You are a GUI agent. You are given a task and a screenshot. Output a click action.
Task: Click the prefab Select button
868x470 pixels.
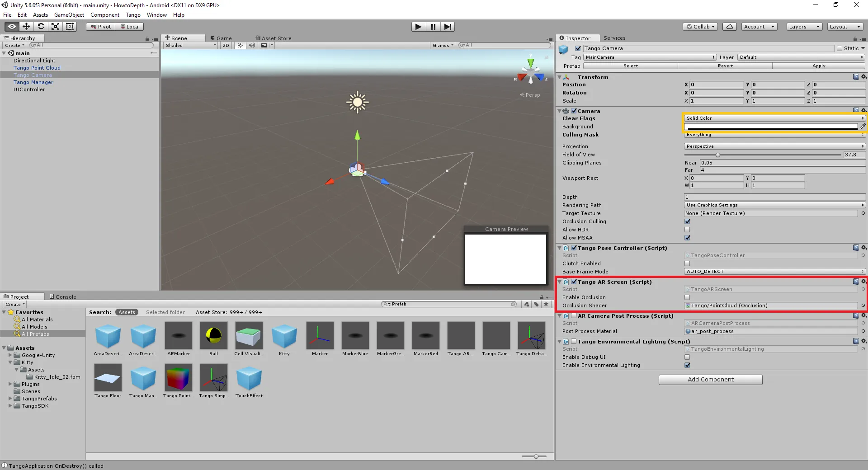pos(631,66)
